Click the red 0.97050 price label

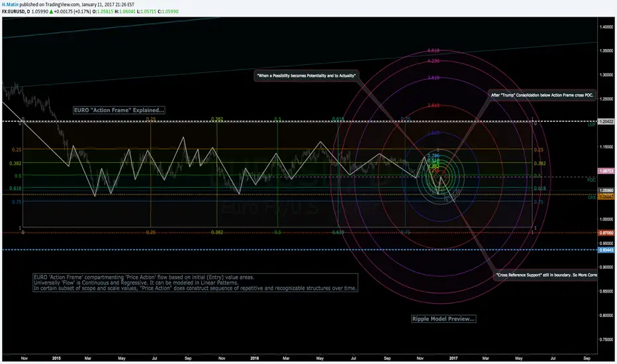606,233
